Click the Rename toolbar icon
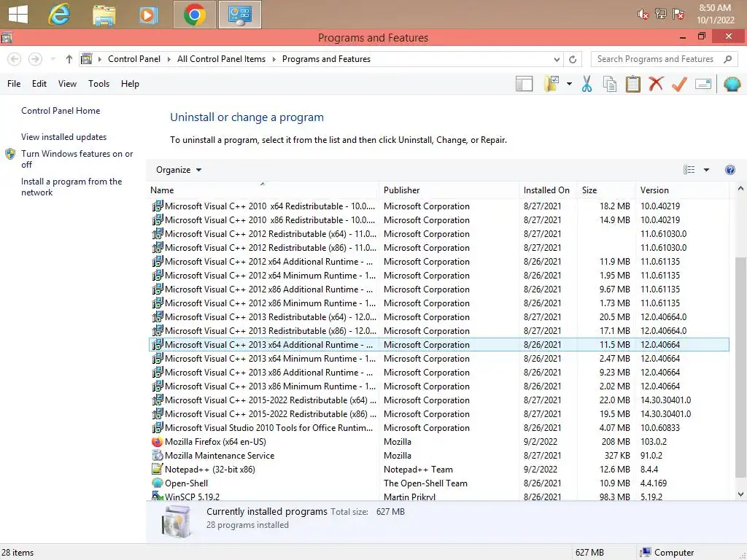 pyautogui.click(x=703, y=85)
